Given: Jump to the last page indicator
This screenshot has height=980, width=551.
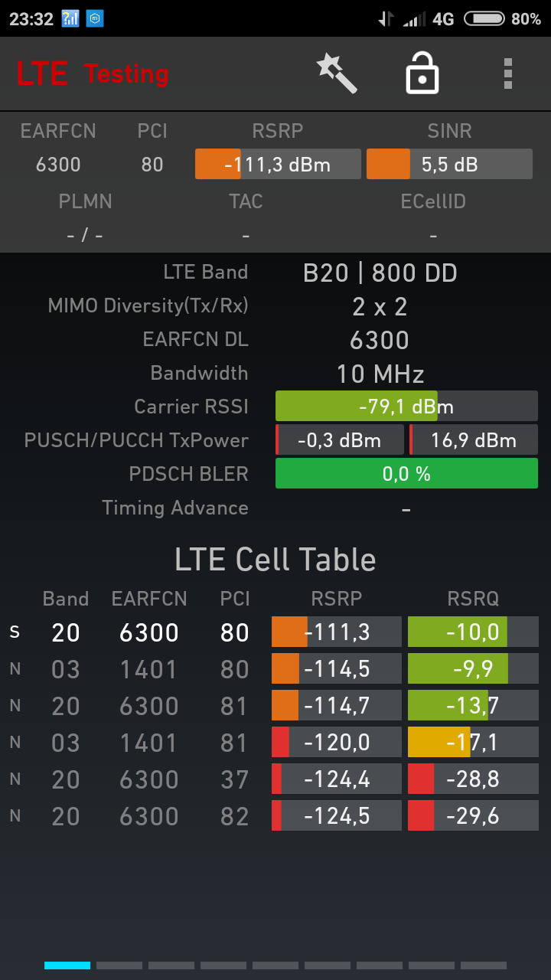Looking at the screenshot, I should (484, 965).
